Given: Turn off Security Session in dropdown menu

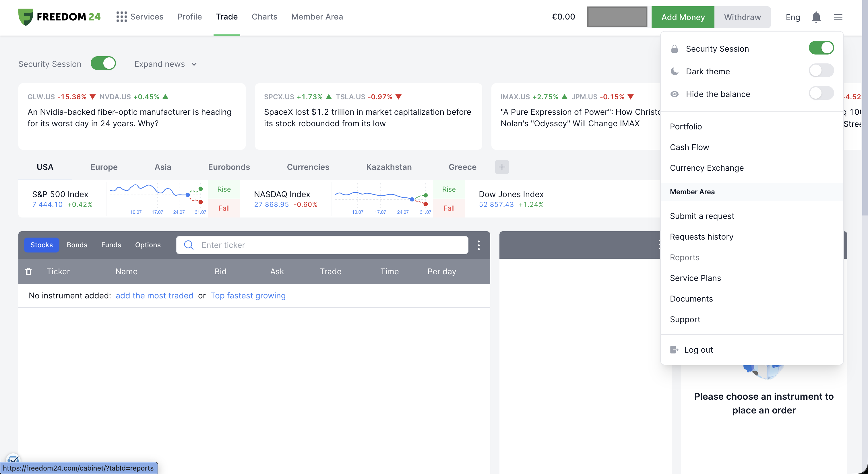Looking at the screenshot, I should click(x=821, y=48).
